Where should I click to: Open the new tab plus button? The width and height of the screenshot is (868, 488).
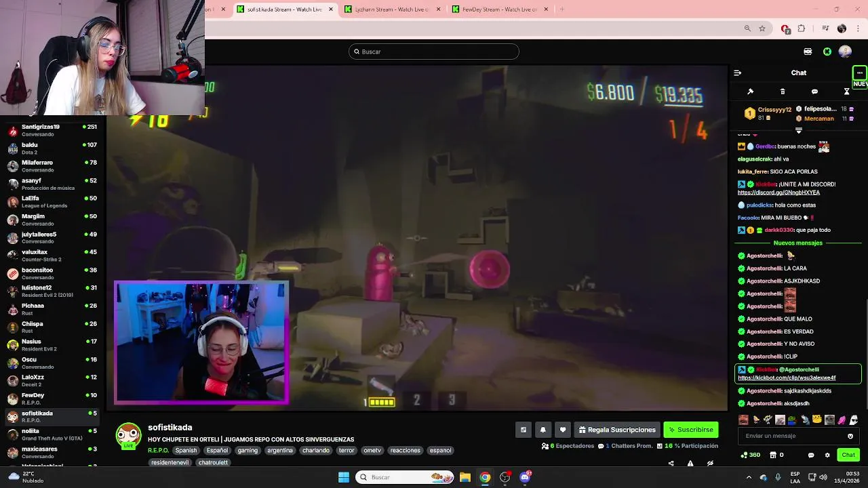point(561,9)
